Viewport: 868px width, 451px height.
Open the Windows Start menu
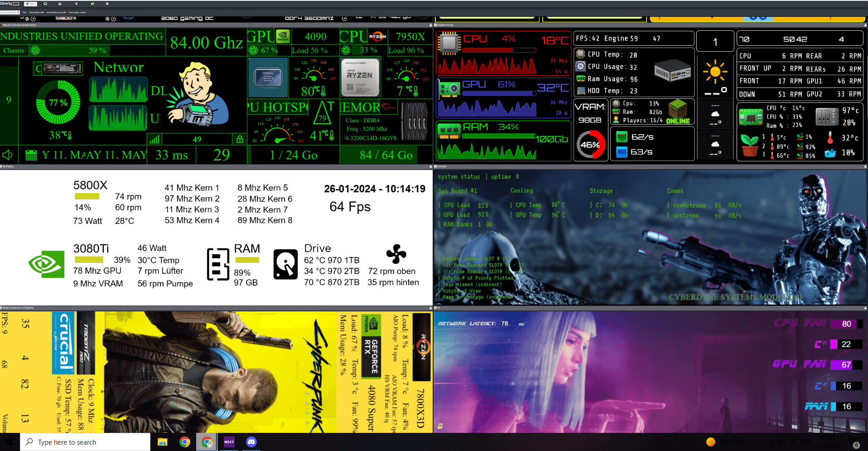[10, 442]
